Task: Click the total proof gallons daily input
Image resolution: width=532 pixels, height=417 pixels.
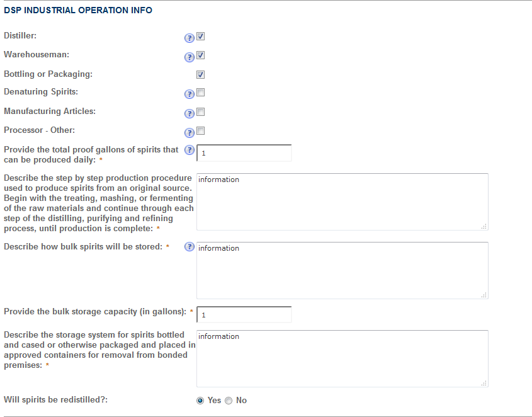Action: click(244, 153)
